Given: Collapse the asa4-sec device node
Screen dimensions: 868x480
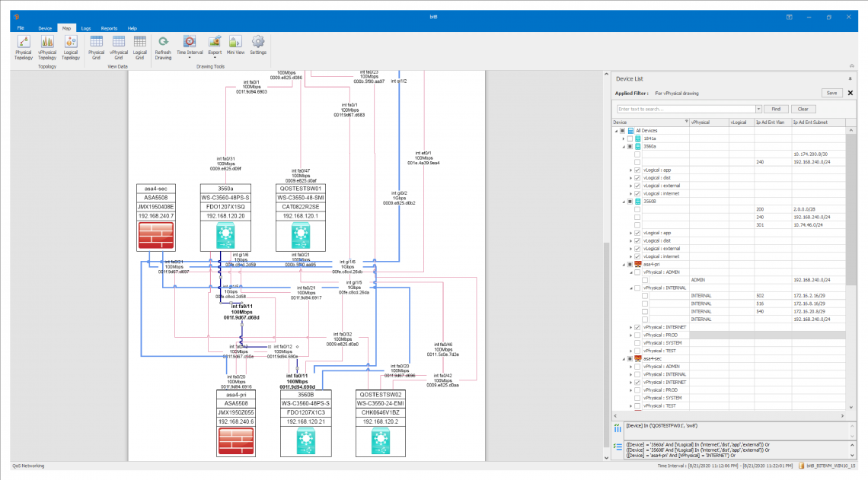Looking at the screenshot, I should click(x=624, y=359).
